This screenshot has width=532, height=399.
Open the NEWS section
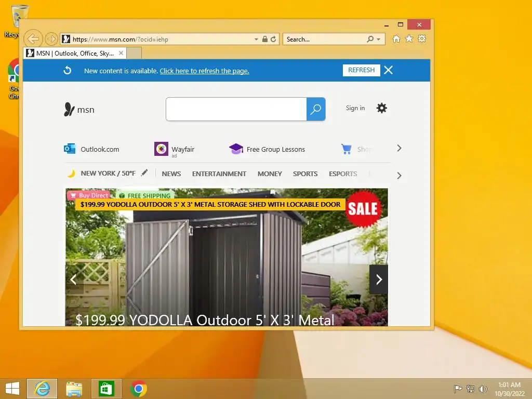(x=171, y=174)
